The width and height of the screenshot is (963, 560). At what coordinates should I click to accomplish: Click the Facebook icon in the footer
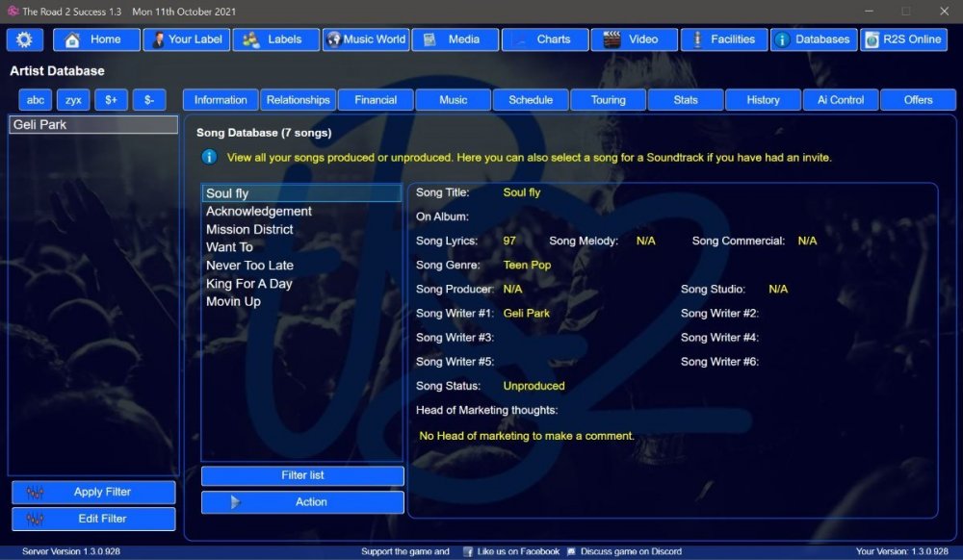[468, 551]
